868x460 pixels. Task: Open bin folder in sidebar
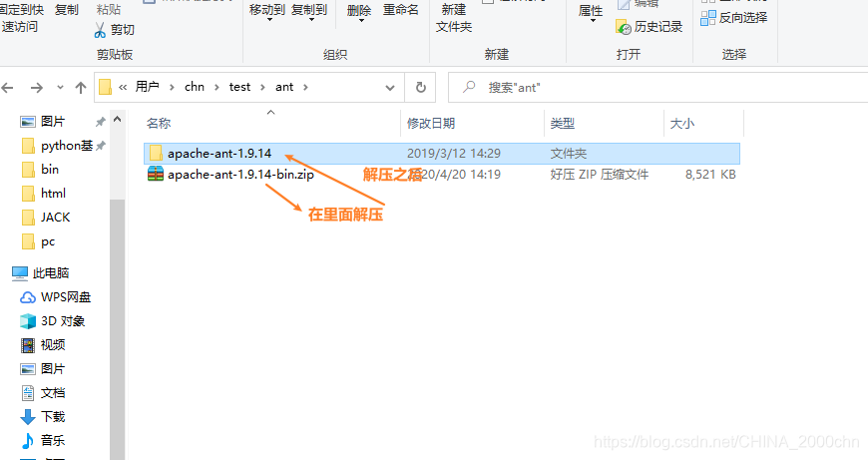pyautogui.click(x=49, y=170)
